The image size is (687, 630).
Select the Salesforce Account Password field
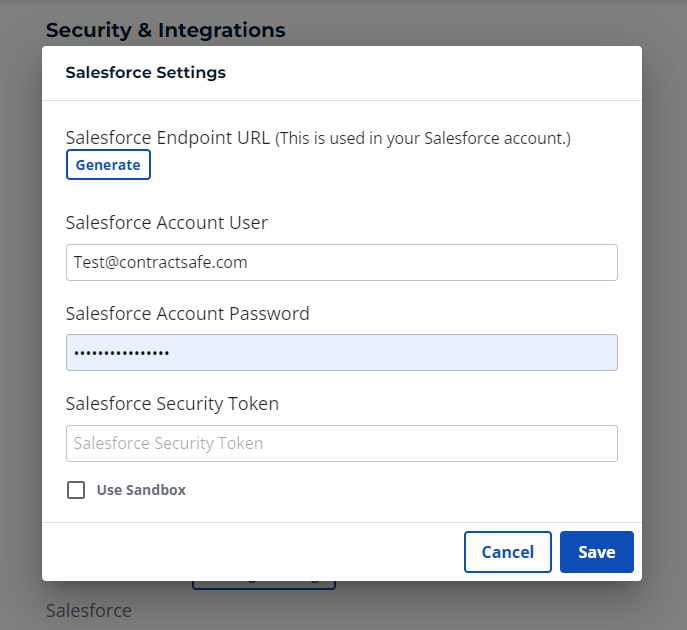[x=342, y=353]
